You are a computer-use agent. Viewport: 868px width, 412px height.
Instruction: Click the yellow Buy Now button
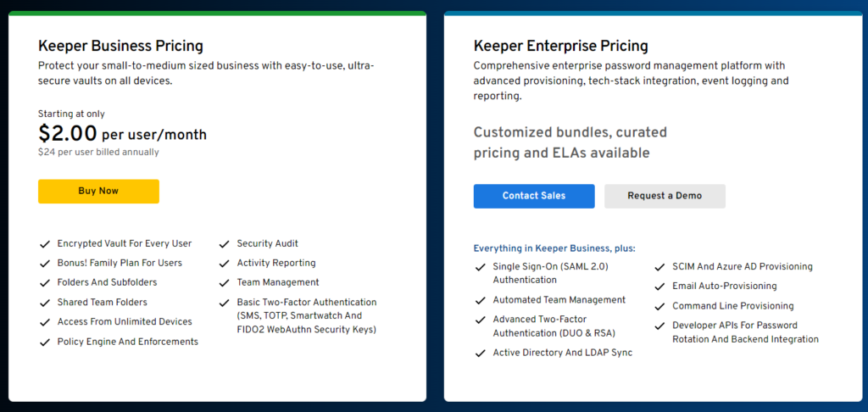[x=98, y=191]
